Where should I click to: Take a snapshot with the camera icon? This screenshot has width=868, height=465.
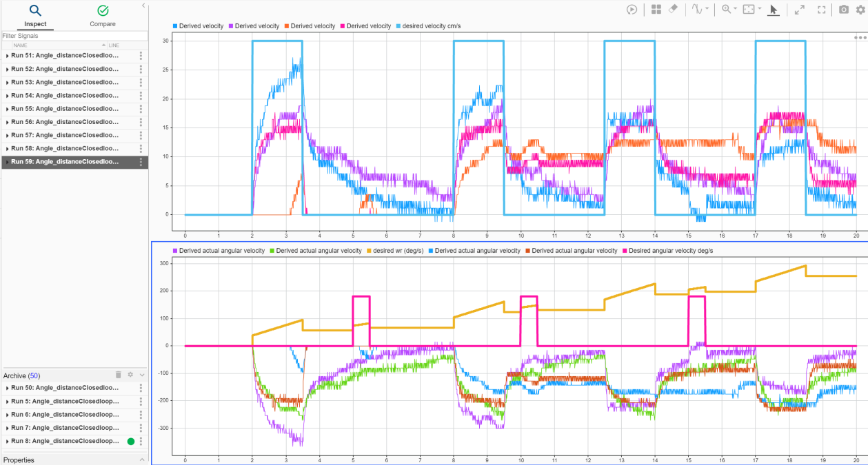(x=844, y=10)
